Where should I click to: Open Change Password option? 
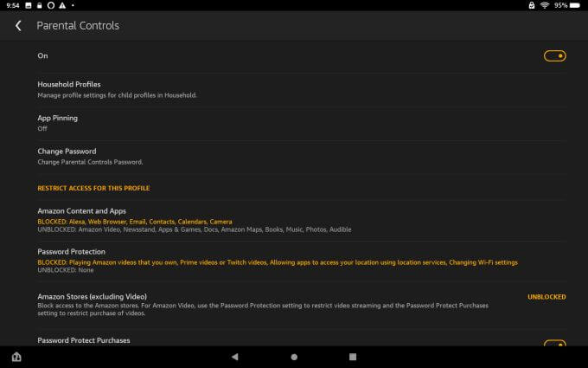coord(302,157)
